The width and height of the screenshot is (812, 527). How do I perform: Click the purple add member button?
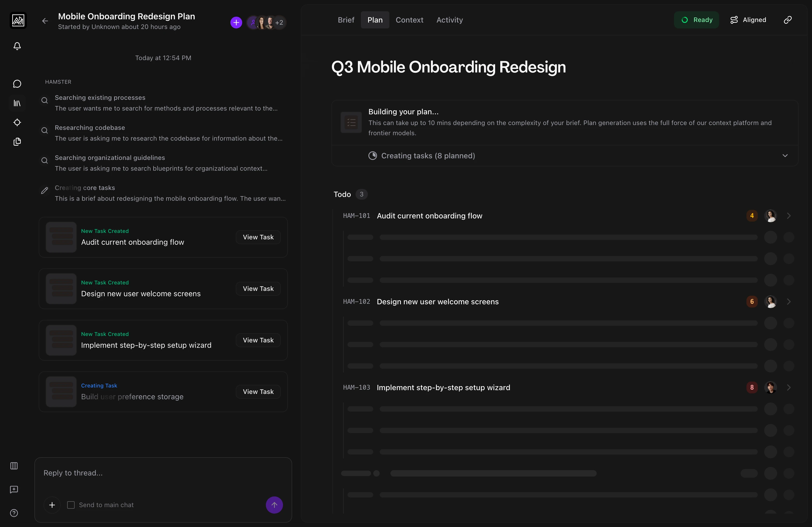coord(236,23)
